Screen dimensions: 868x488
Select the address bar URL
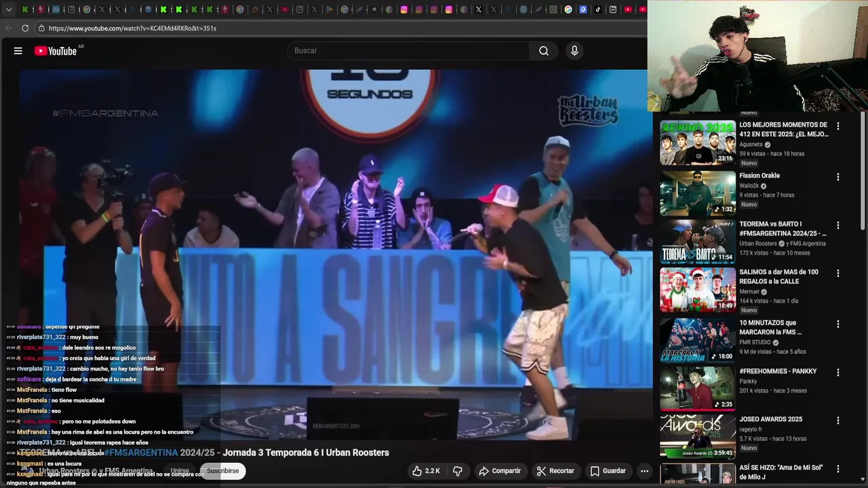pos(132,28)
